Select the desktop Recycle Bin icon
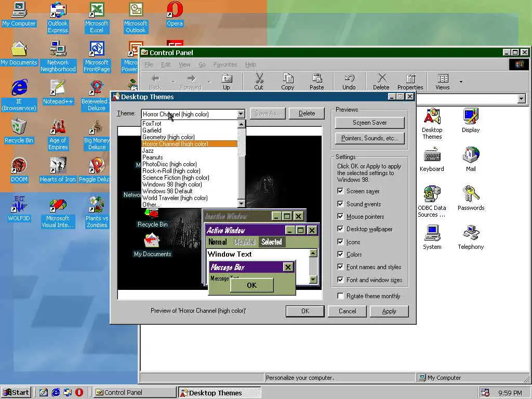 click(19, 131)
